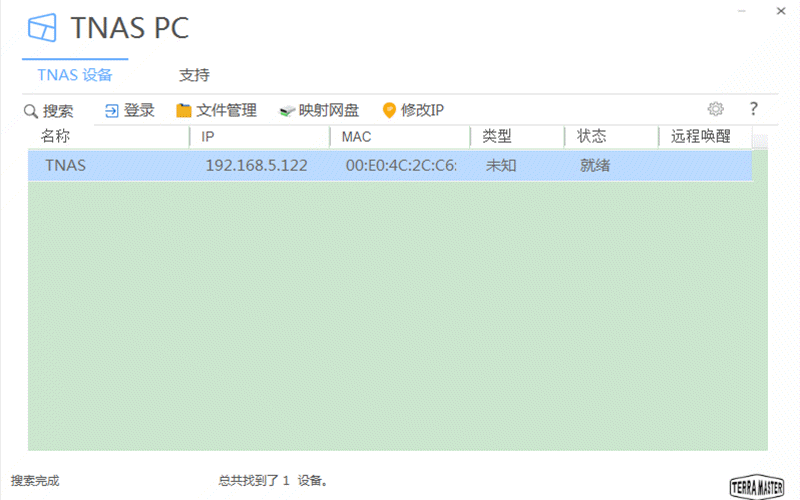800x500 pixels.
Task: Open the 支持 tab
Action: [194, 75]
